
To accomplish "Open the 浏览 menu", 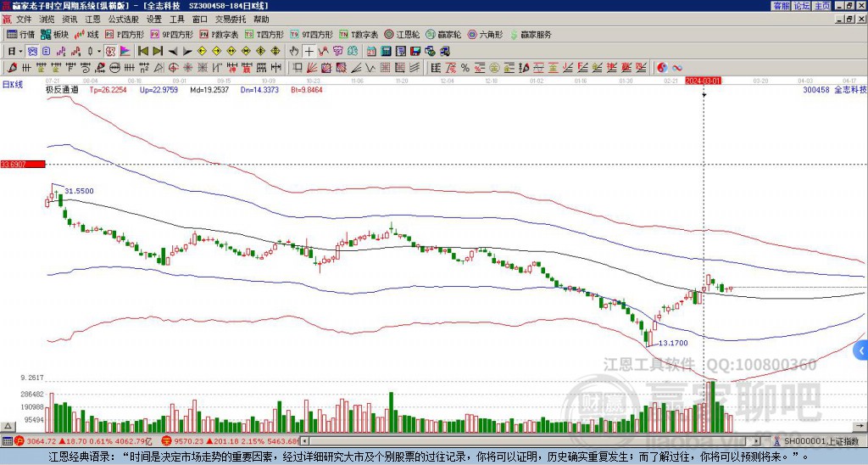I will (x=47, y=20).
